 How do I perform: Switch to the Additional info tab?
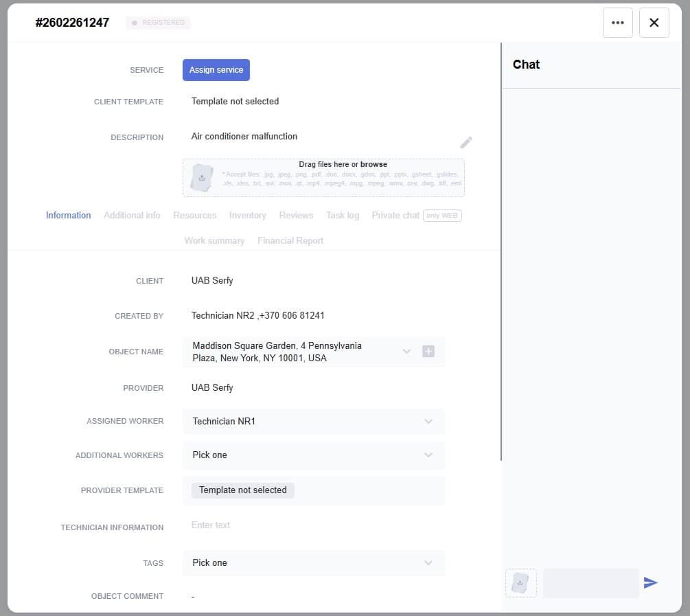point(132,216)
